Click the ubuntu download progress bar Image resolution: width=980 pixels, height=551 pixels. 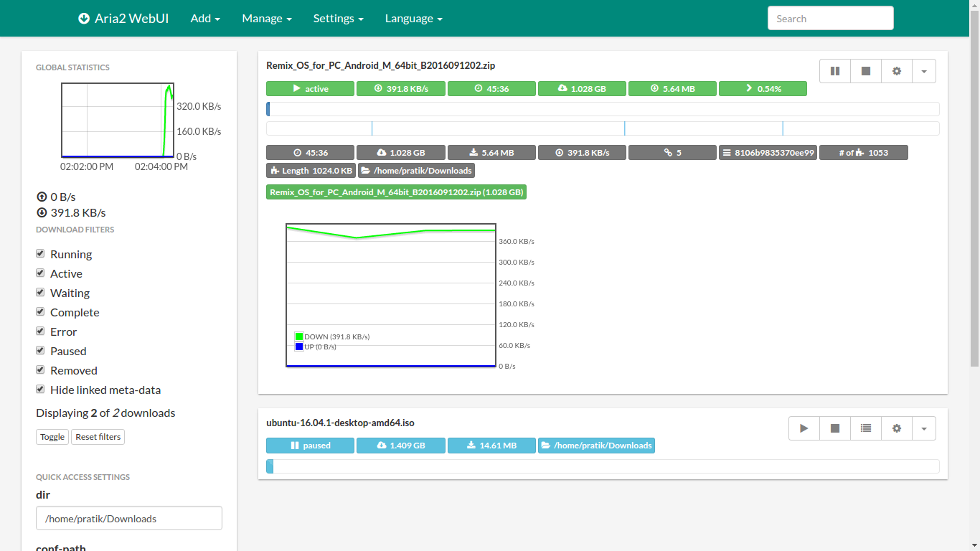(603, 466)
